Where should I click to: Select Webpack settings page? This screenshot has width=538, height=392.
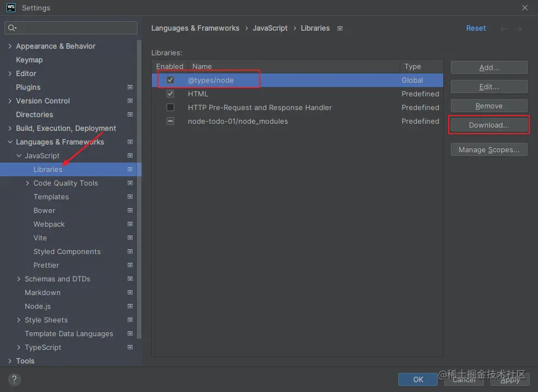click(x=49, y=224)
